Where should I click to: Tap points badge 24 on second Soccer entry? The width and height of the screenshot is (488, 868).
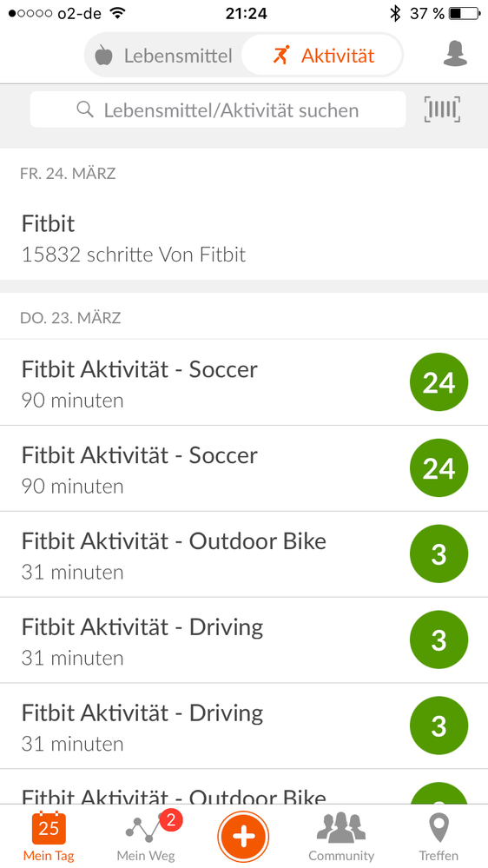pos(439,469)
